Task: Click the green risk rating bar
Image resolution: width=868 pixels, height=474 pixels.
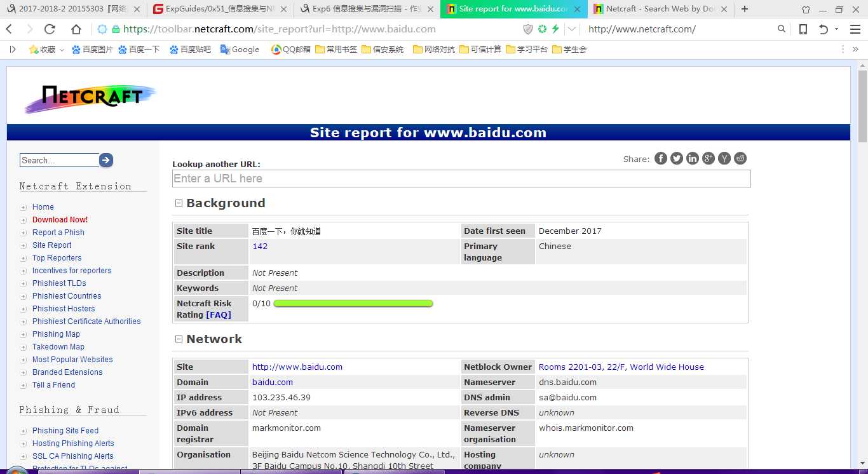Action: coord(353,304)
